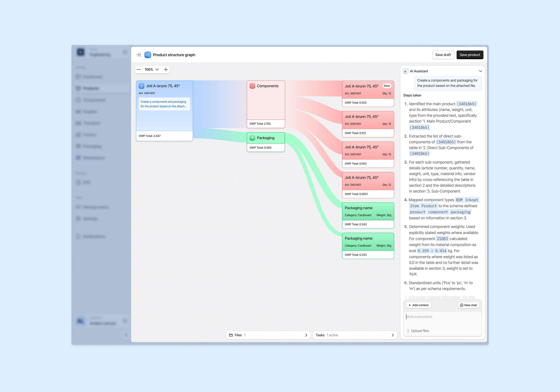Image resolution: width=560 pixels, height=392 pixels.
Task: Open Products in the sidebar
Action: pos(101,88)
